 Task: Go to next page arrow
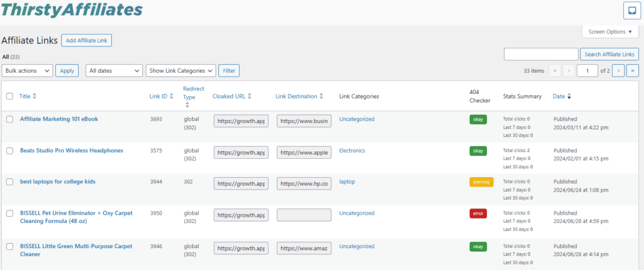[619, 70]
